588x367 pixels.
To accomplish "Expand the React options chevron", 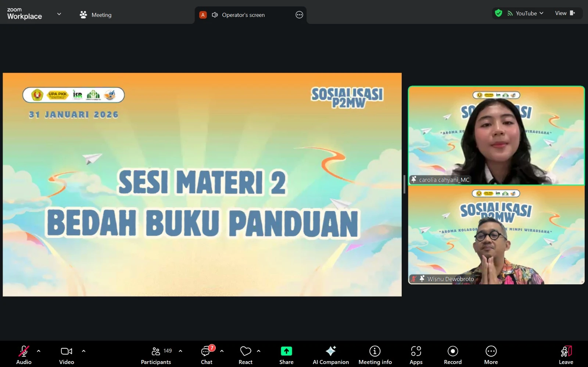I will [258, 352].
